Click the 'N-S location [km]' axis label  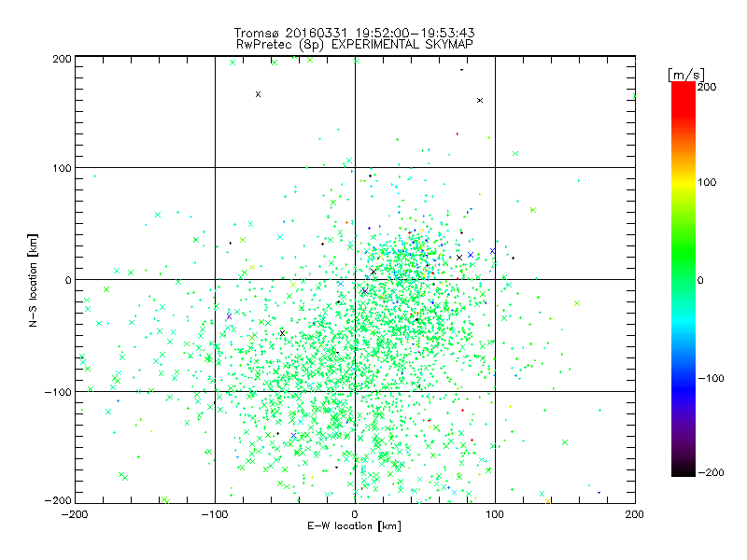(x=33, y=280)
